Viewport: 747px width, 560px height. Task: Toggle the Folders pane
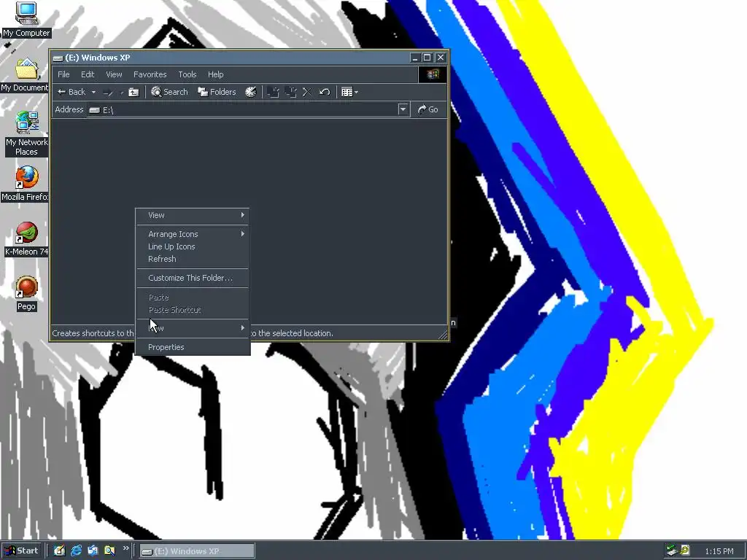coord(217,92)
